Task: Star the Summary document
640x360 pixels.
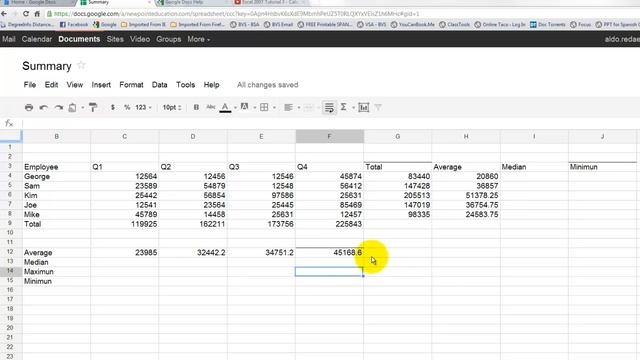Action: pos(81,65)
